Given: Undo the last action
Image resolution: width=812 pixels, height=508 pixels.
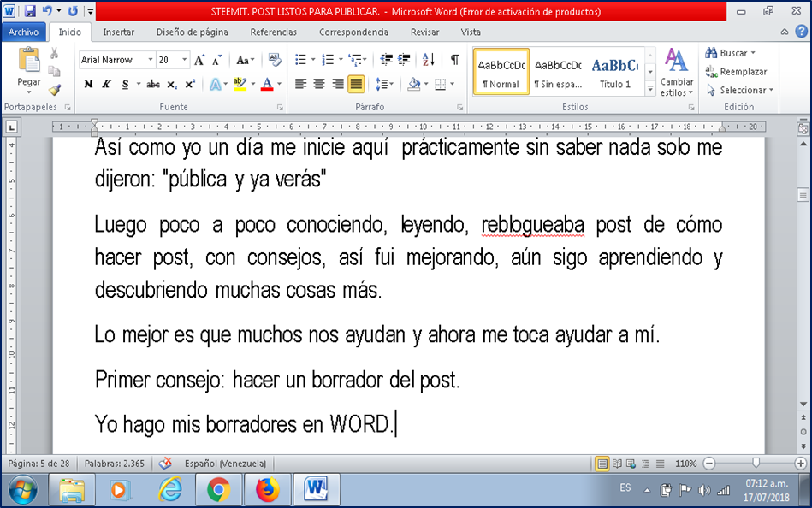Looking at the screenshot, I should tap(47, 11).
